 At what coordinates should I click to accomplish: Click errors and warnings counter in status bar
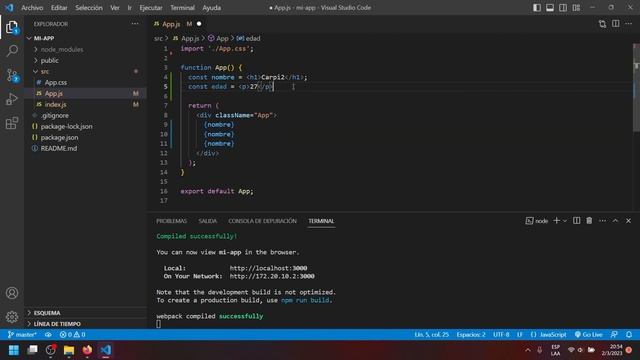coord(72,334)
